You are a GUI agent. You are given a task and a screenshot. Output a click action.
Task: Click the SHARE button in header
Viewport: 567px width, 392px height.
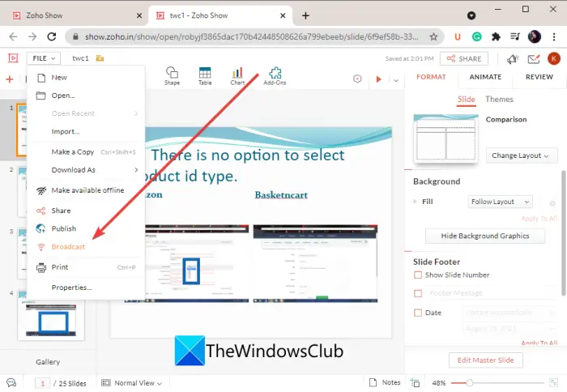coord(464,58)
